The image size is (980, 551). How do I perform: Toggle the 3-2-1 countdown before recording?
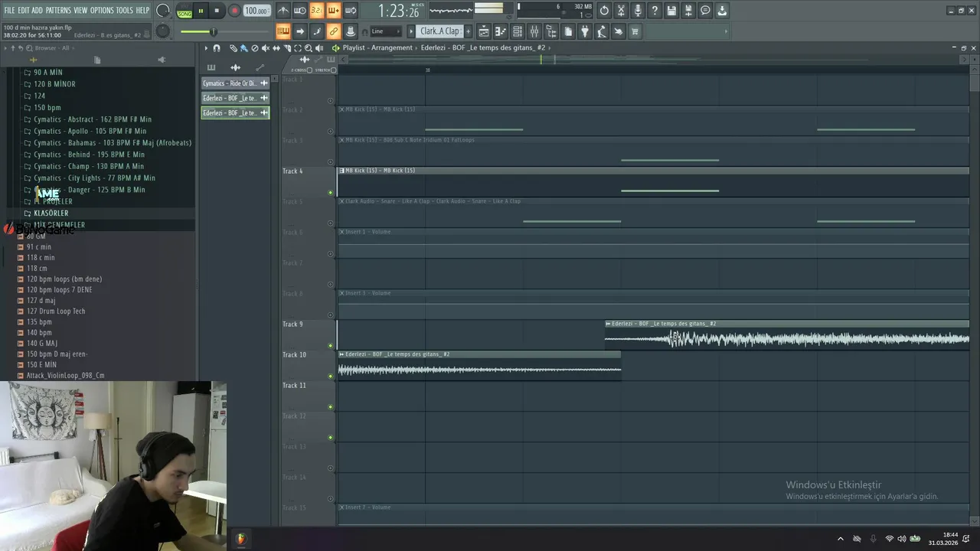tap(317, 11)
